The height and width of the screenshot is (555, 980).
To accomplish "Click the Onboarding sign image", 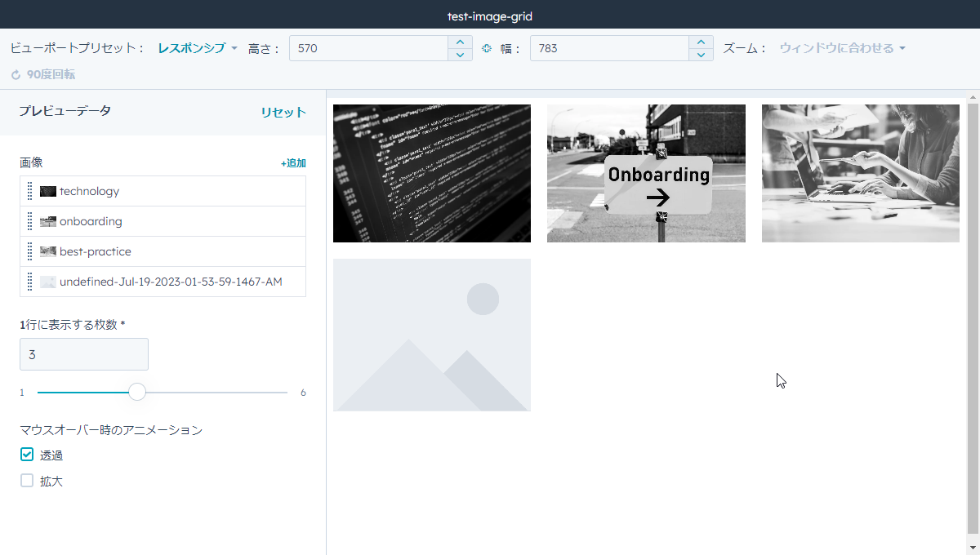I will (646, 173).
